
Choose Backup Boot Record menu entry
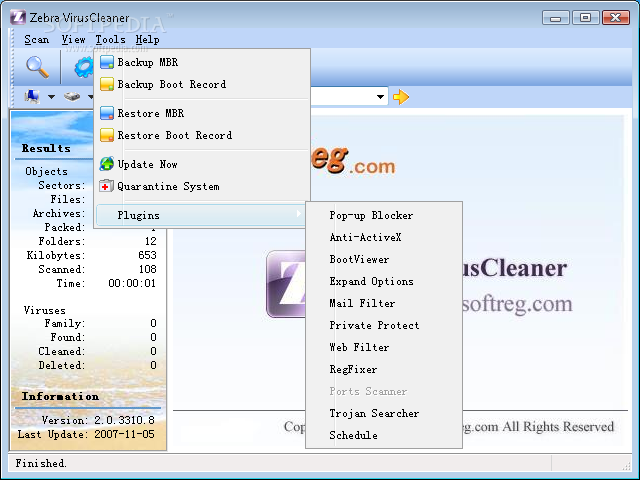[x=202, y=84]
